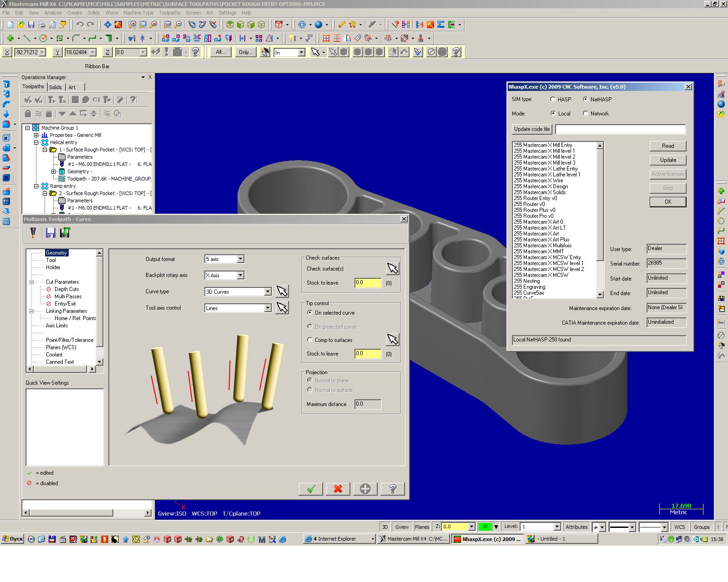
Task: Confirm Multiaxis dialog with green checkmark
Action: (x=311, y=489)
